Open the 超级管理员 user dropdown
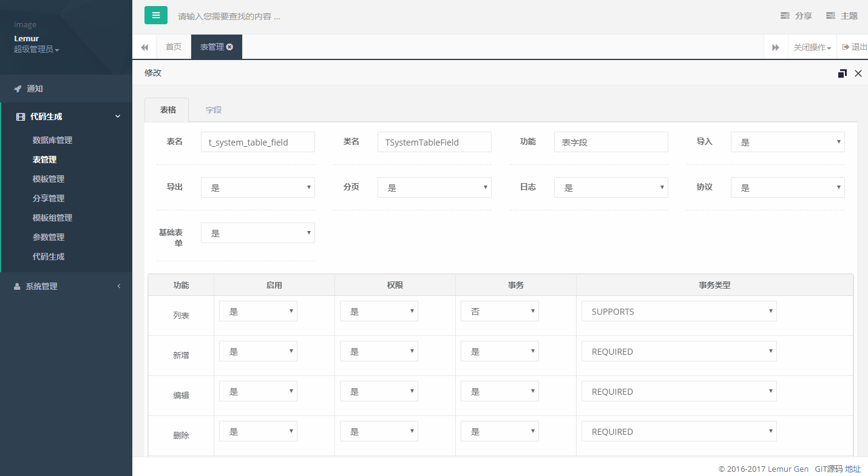Screen dimensions: 868x476 [x=36, y=50]
